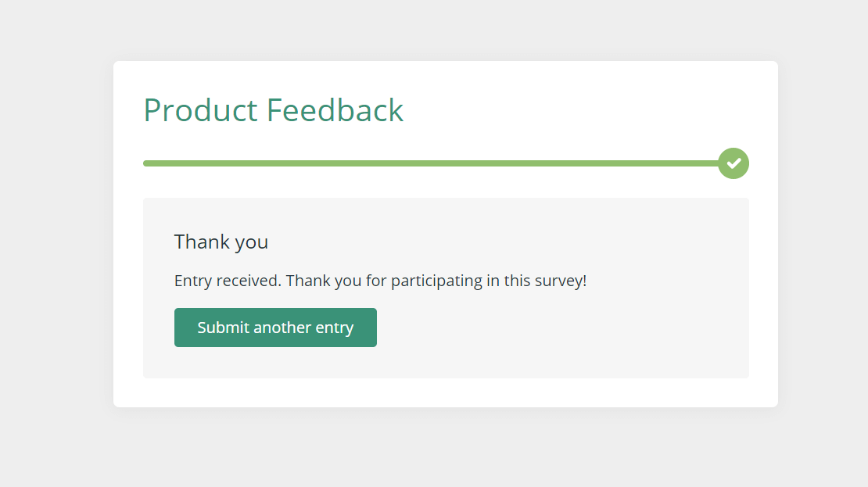Click the word participating in the message
Screen dimensions: 868x487
(437, 281)
